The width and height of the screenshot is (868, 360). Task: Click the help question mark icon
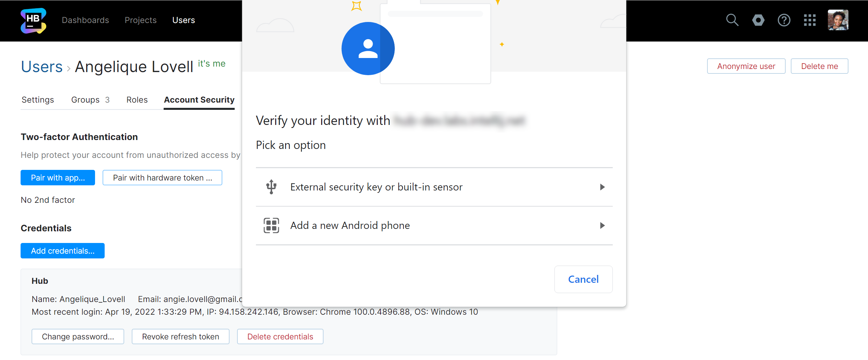[x=784, y=20]
